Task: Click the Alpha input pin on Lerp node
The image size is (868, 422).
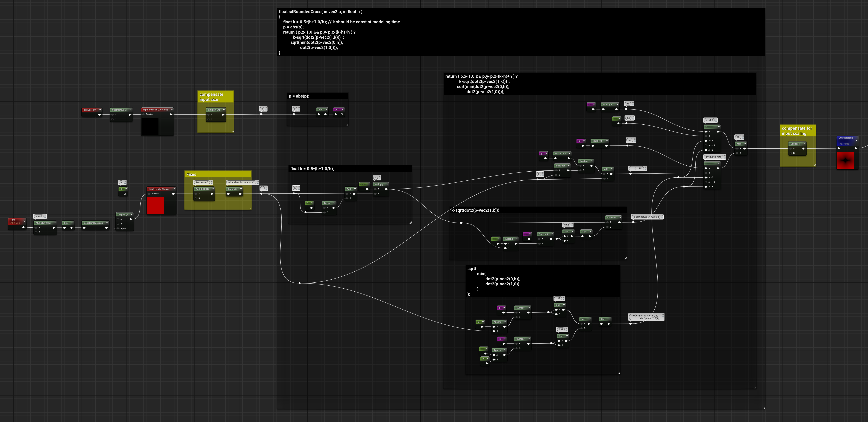Action: [x=118, y=228]
